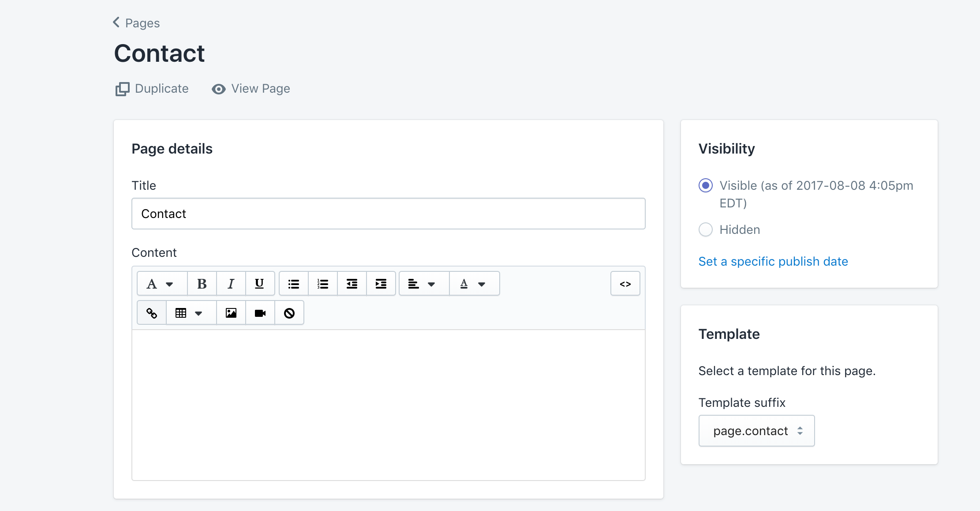Insert a video
The image size is (980, 511).
(260, 313)
